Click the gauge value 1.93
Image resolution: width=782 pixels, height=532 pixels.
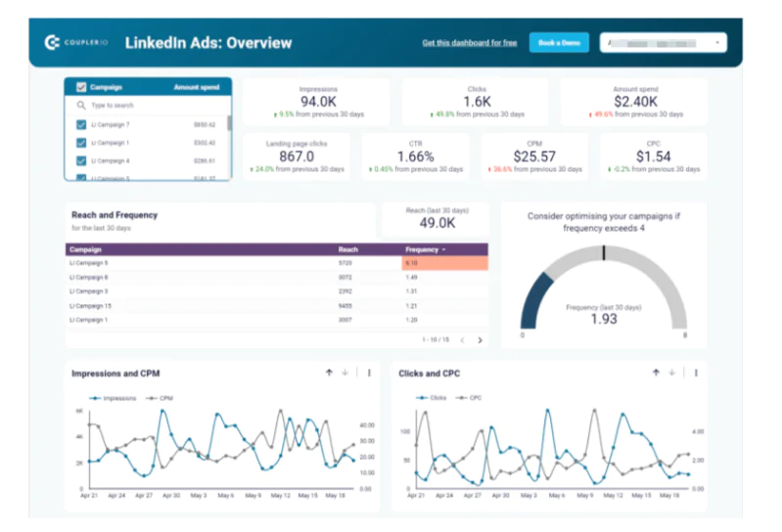[604, 319]
